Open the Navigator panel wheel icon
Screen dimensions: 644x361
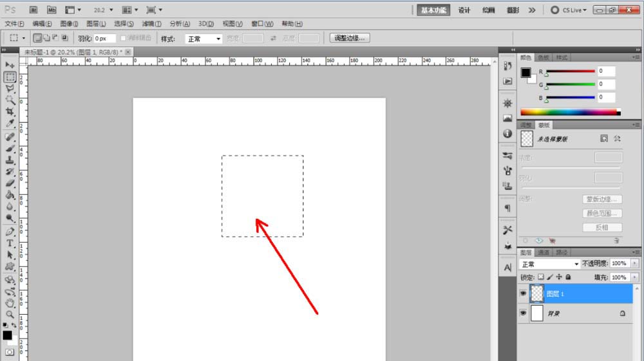tap(507, 103)
